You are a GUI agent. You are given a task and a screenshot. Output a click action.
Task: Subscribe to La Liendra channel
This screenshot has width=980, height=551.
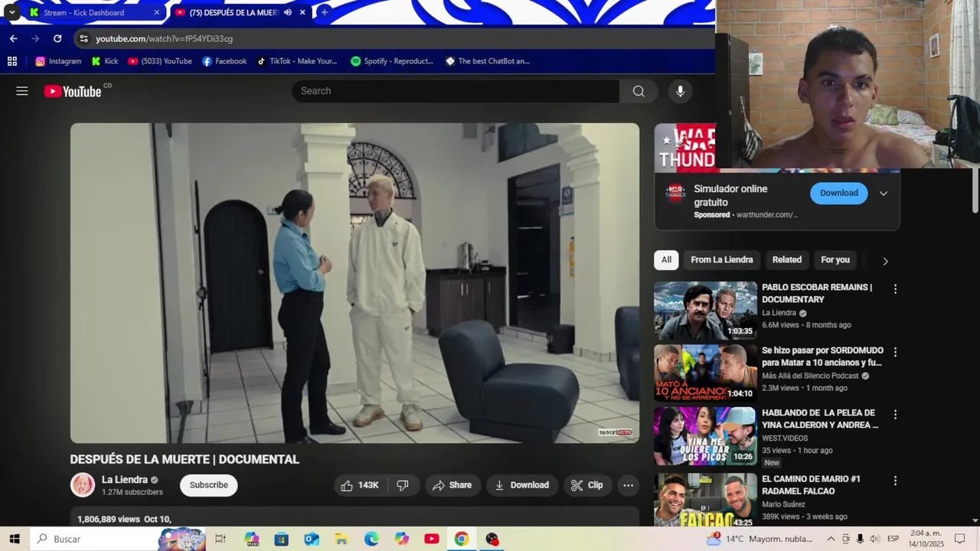tap(208, 485)
